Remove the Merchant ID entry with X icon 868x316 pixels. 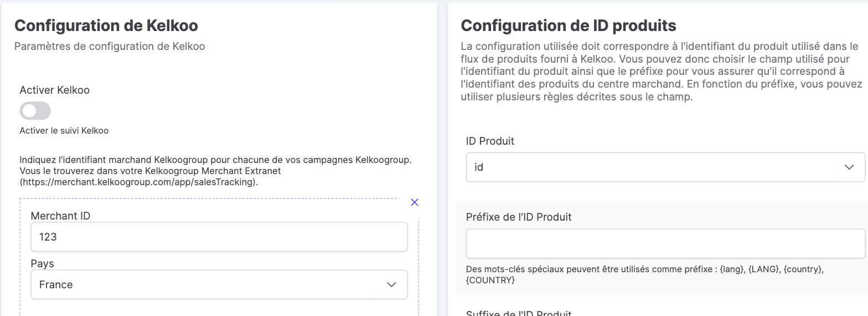pyautogui.click(x=415, y=202)
